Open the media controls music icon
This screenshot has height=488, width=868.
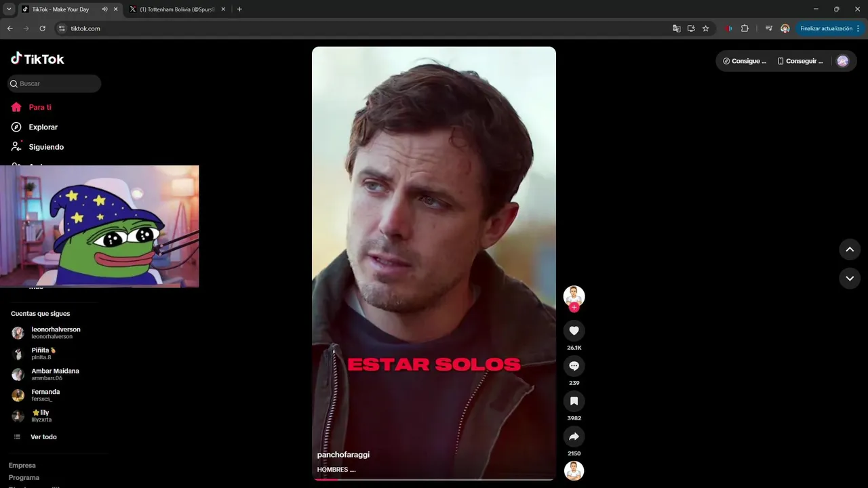click(768, 28)
